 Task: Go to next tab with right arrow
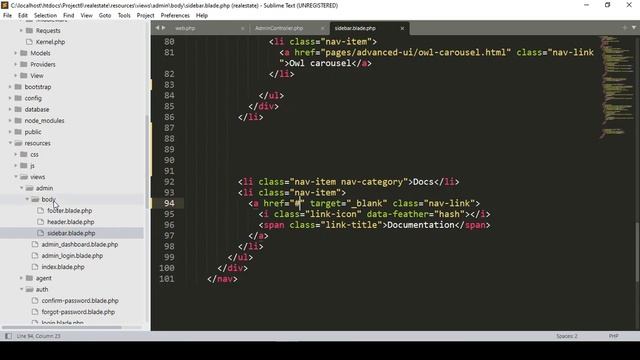(164, 28)
